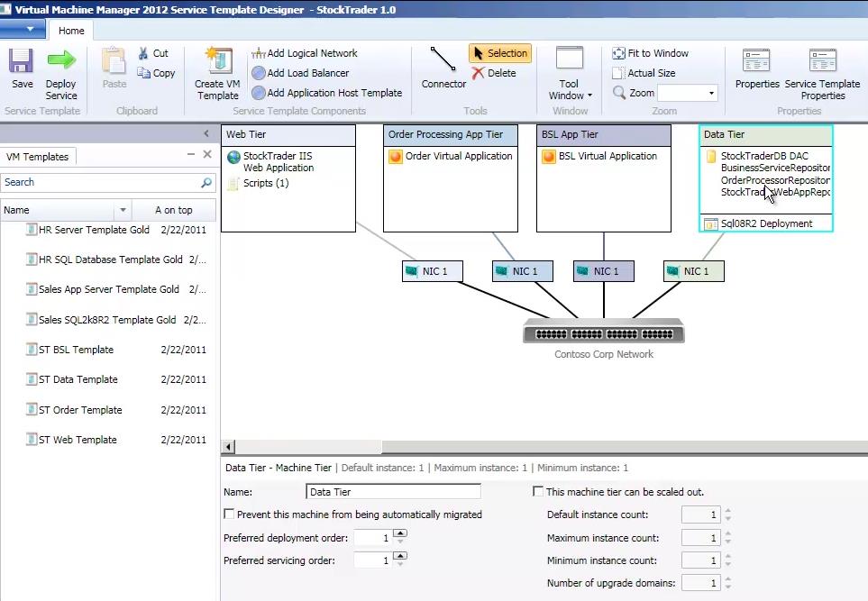
Task: Open the Tool Window menu
Action: pos(570,74)
